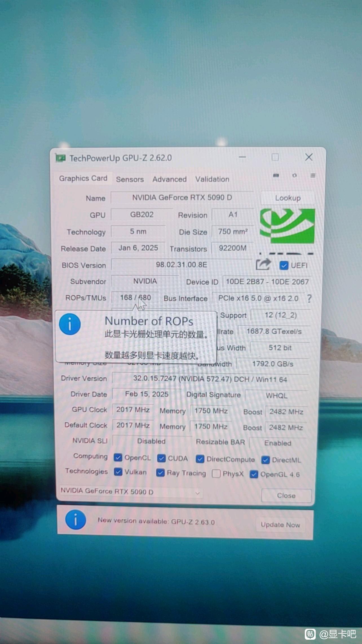
Task: Click the refresh icon in GPU-Z toolbar
Action: (295, 175)
